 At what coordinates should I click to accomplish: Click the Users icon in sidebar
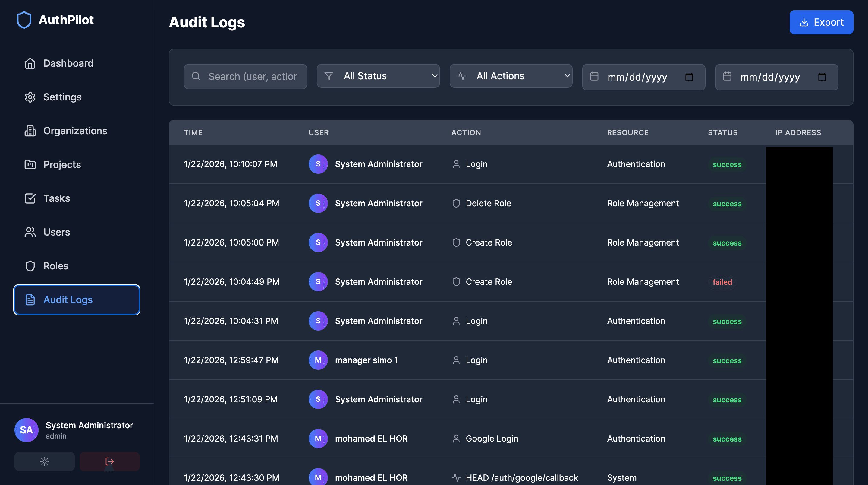pyautogui.click(x=30, y=232)
